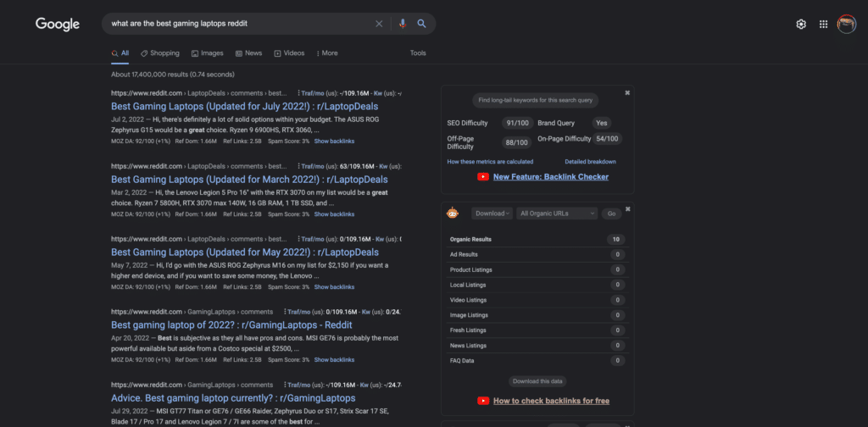868x427 pixels.
Task: Click Find long-tail keywords for this search query
Action: [x=536, y=101]
